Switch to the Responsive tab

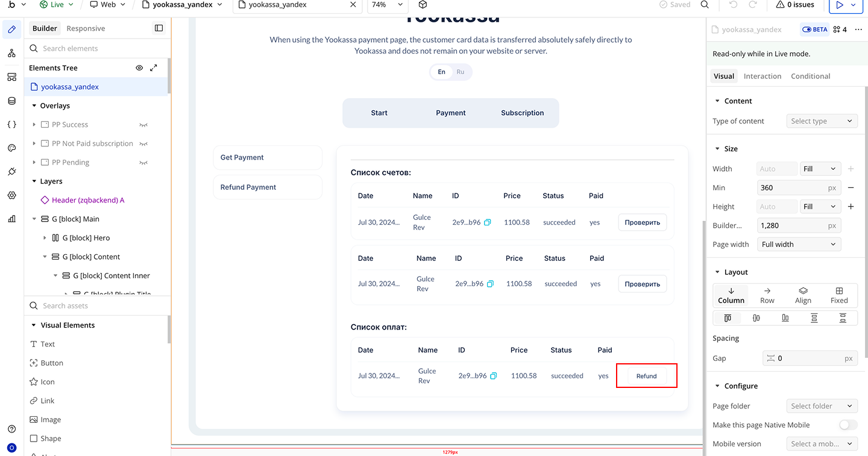[x=86, y=28]
